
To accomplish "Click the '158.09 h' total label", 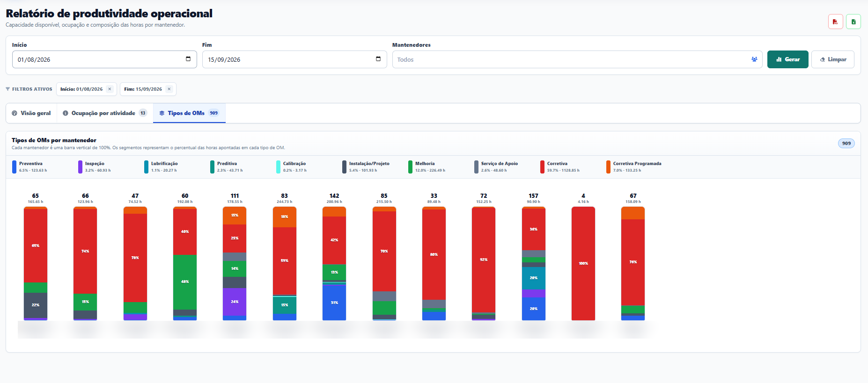I will click(633, 202).
